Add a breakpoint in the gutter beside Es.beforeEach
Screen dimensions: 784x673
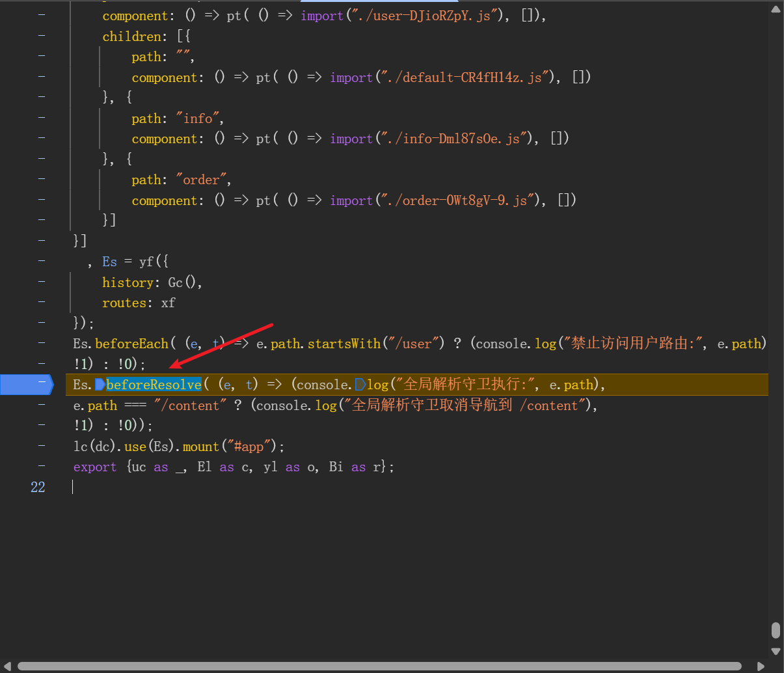tap(42, 343)
